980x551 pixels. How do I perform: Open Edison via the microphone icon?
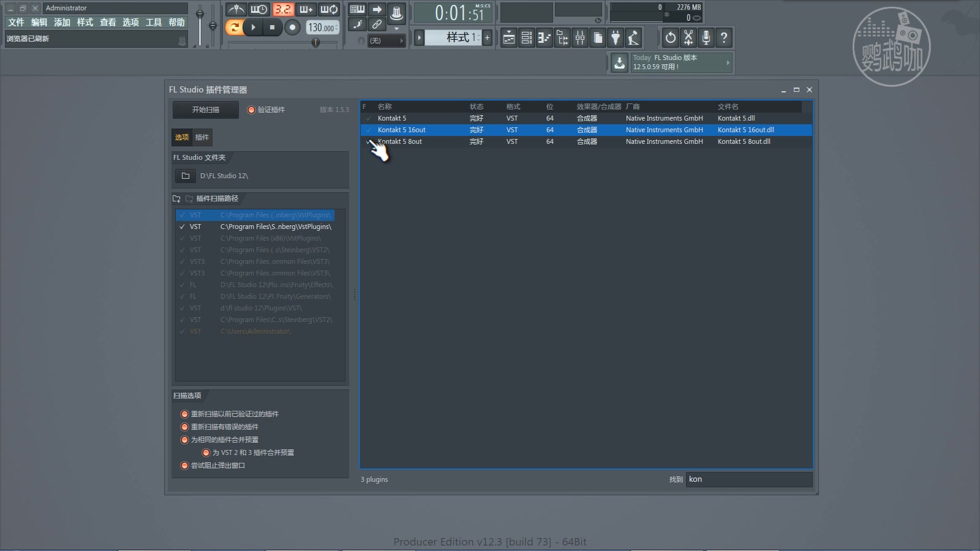click(x=707, y=38)
